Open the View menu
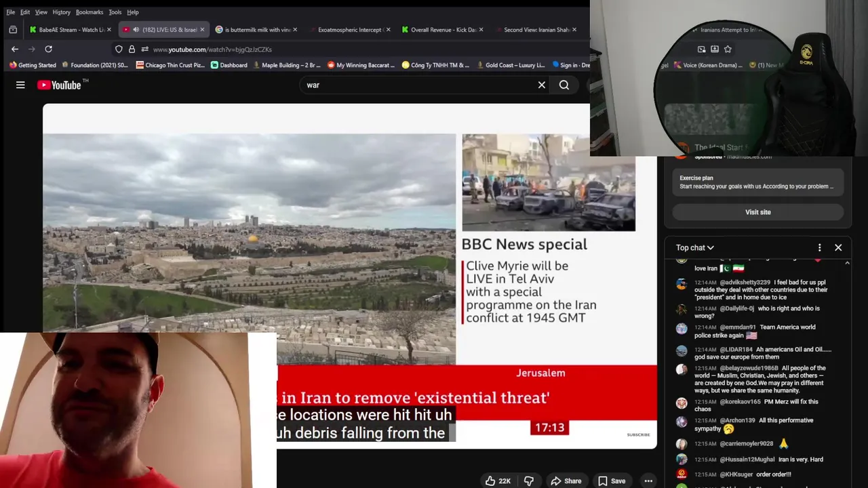Viewport: 868px width, 488px height. coord(41,12)
